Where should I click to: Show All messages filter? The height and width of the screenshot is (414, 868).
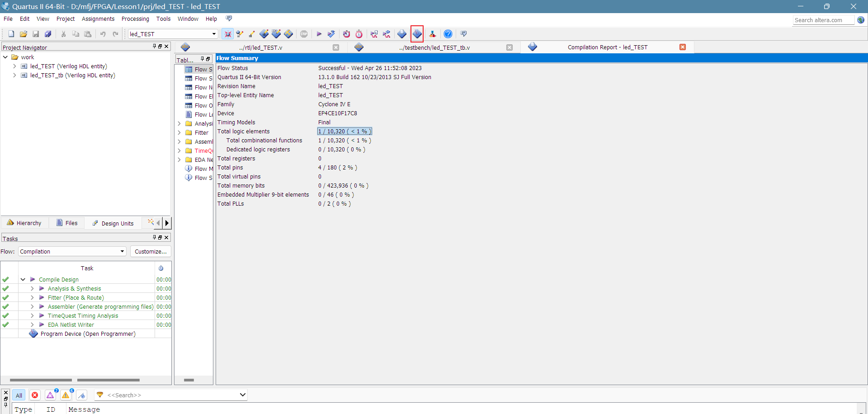click(x=19, y=395)
